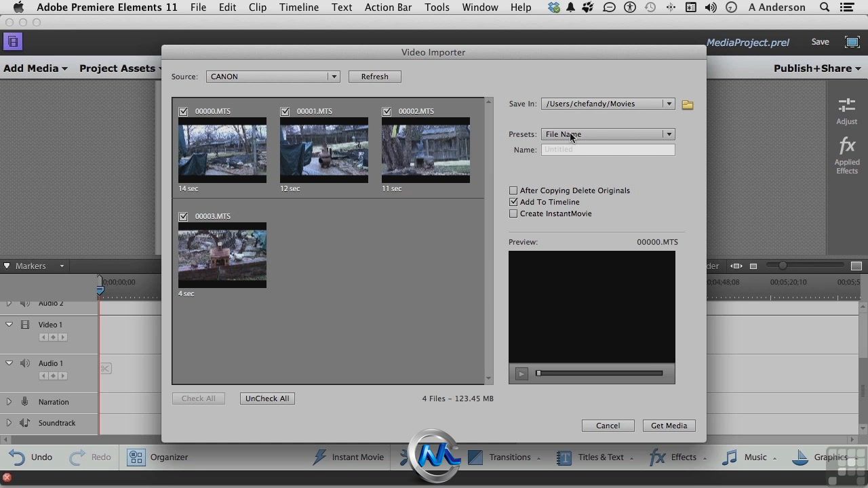Click the Video 1 filmstrip track icon
Screen dimensions: 868x488
pyautogui.click(x=25, y=325)
